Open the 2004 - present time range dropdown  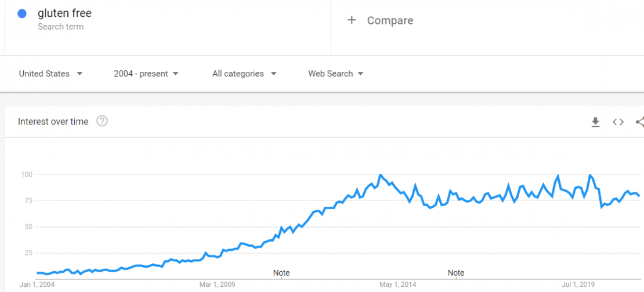point(146,74)
